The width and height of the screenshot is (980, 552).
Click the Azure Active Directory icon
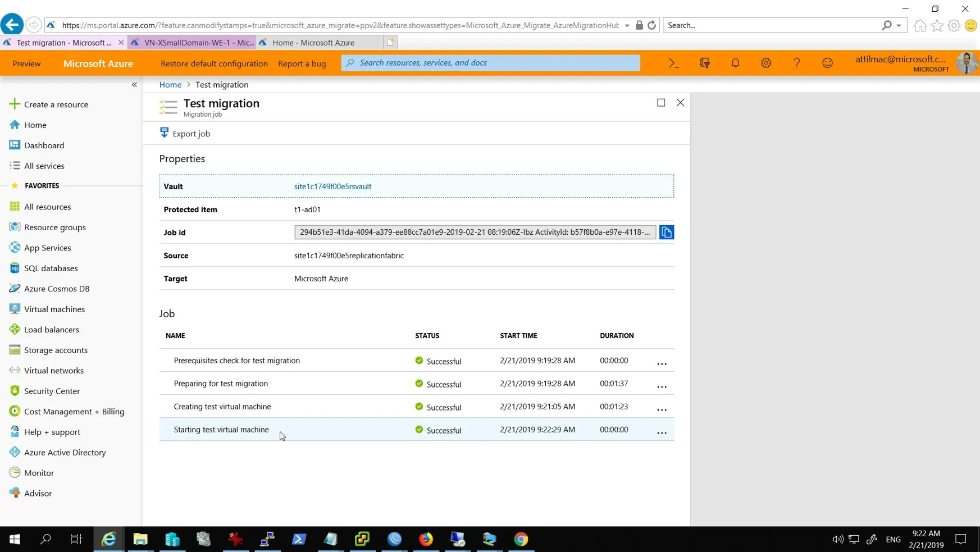point(15,453)
